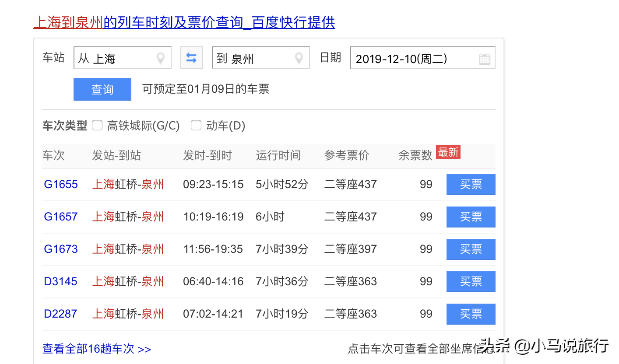Click remaining tickets 99 in G1673 row
619x364 pixels.
(x=426, y=249)
